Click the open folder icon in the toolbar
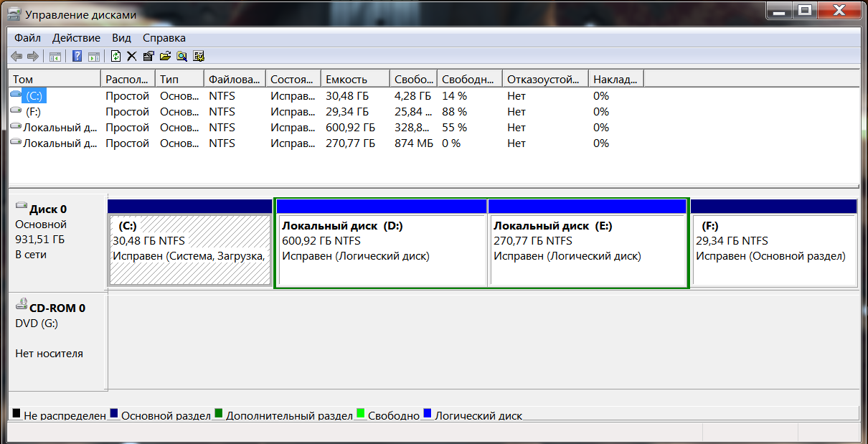Screen dimensions: 868x444 click(165, 56)
